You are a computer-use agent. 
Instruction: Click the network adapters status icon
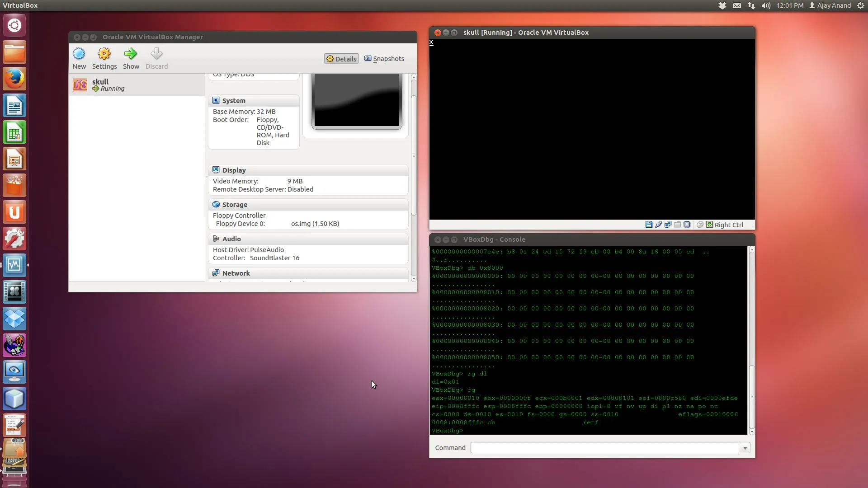[x=668, y=225]
